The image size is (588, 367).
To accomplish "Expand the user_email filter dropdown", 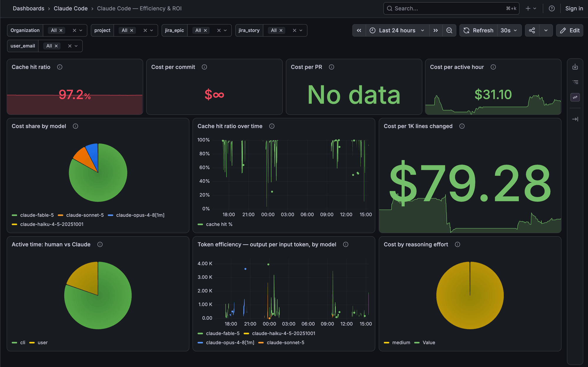I will [76, 46].
